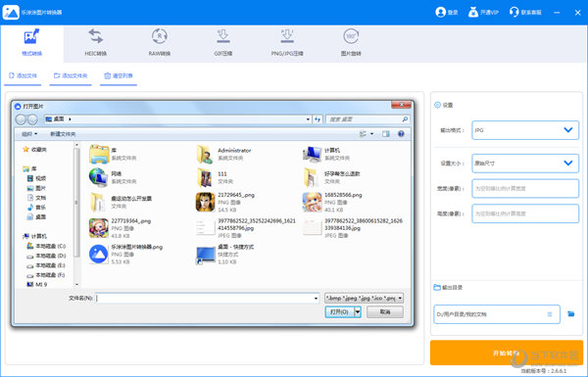The width and height of the screenshot is (588, 377).
Task: Select 收藏夹 favorites in sidebar
Action: coord(35,150)
